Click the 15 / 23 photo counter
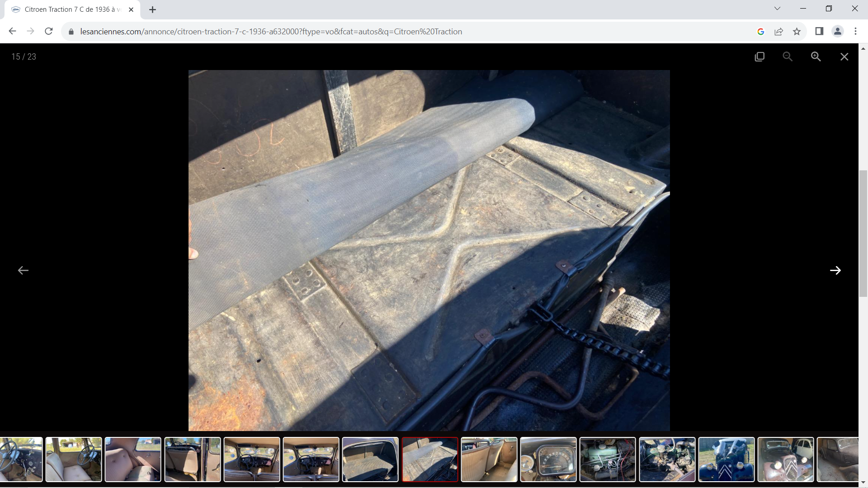 click(x=24, y=56)
